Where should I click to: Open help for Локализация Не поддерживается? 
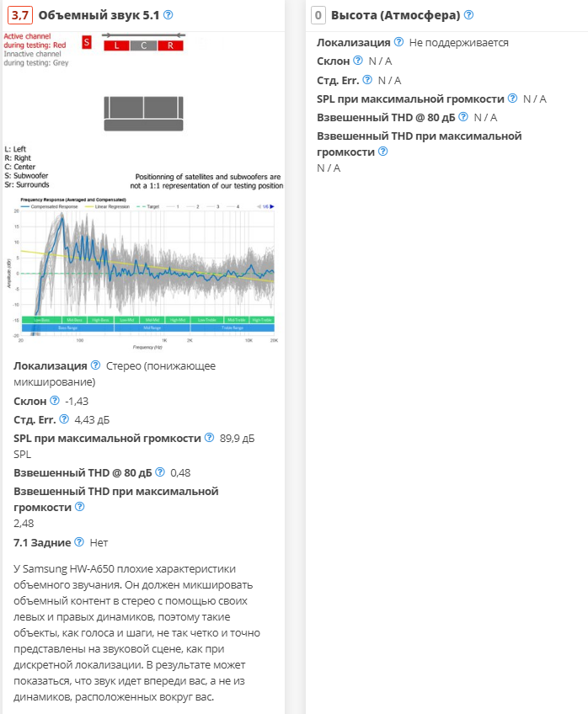(398, 42)
